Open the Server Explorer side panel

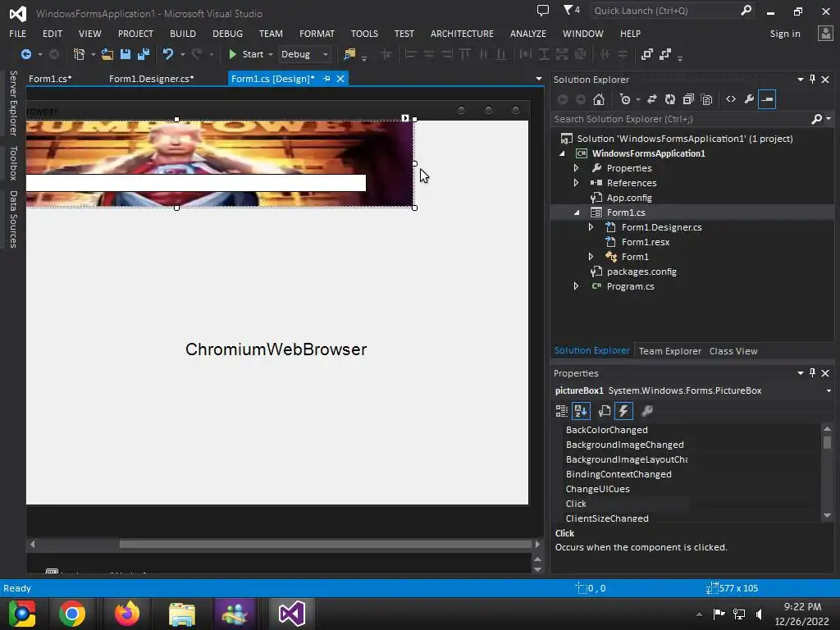[13, 103]
